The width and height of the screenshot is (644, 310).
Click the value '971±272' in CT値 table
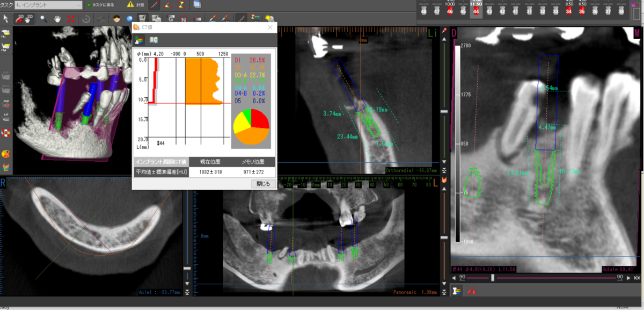click(x=254, y=172)
